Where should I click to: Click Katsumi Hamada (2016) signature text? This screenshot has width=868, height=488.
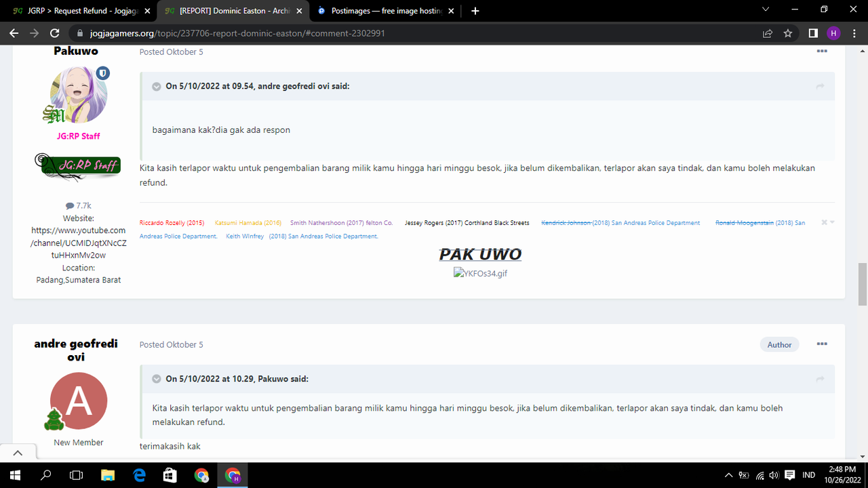point(248,222)
